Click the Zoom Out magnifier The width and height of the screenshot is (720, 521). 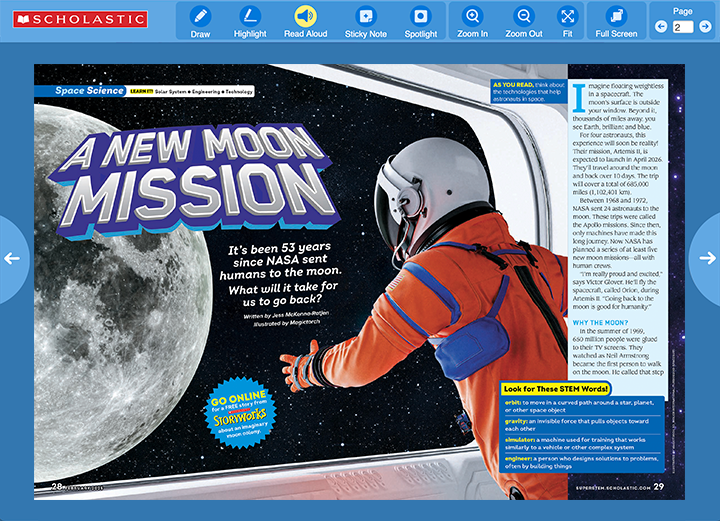pyautogui.click(x=523, y=22)
